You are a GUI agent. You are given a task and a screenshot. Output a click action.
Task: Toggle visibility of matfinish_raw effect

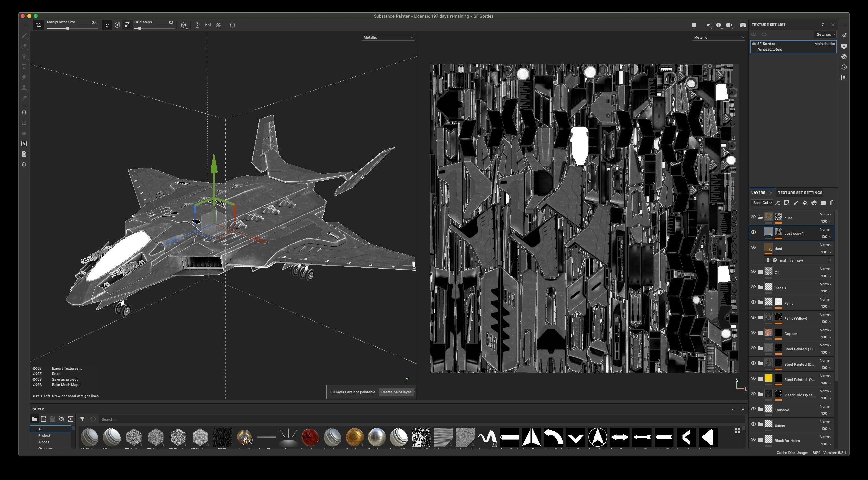pos(768,260)
